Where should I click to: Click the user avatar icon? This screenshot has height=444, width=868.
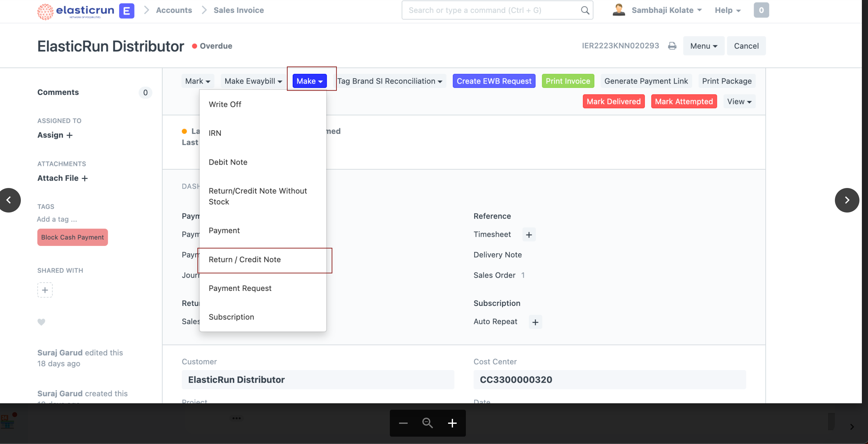(619, 10)
